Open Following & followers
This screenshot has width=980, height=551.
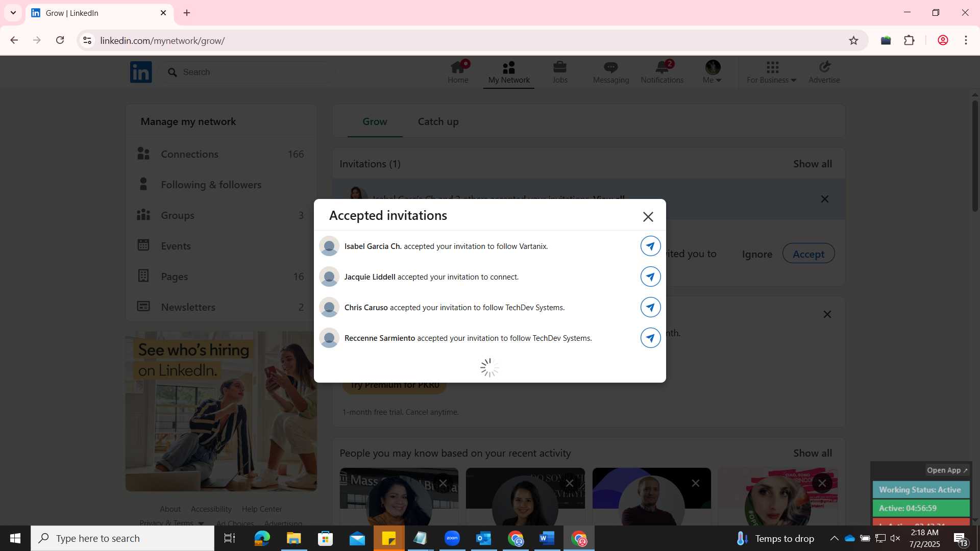(220, 184)
